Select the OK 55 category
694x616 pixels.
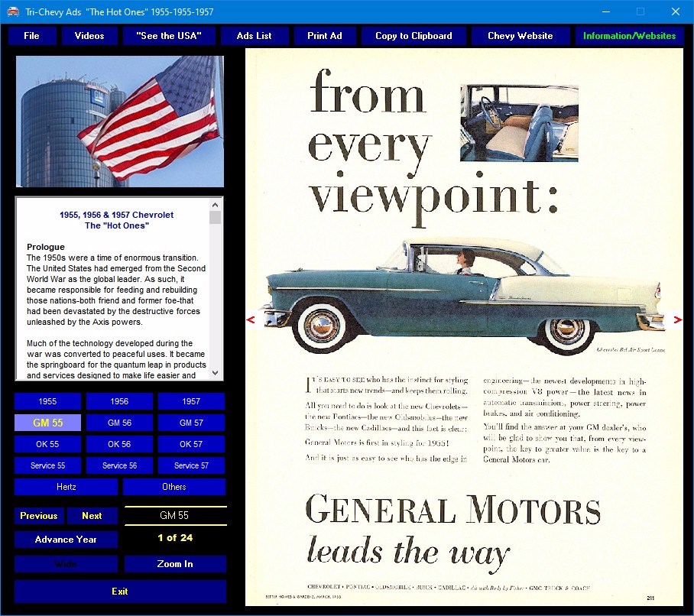(47, 444)
